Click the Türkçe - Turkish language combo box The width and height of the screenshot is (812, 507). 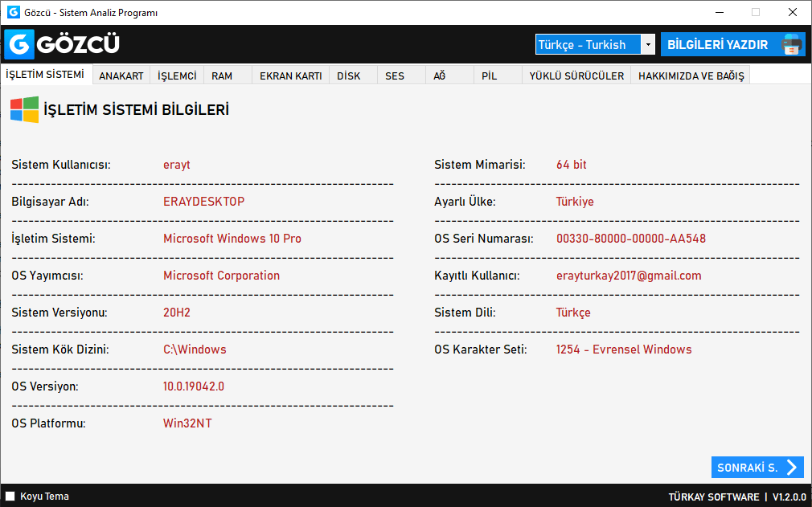pos(595,44)
